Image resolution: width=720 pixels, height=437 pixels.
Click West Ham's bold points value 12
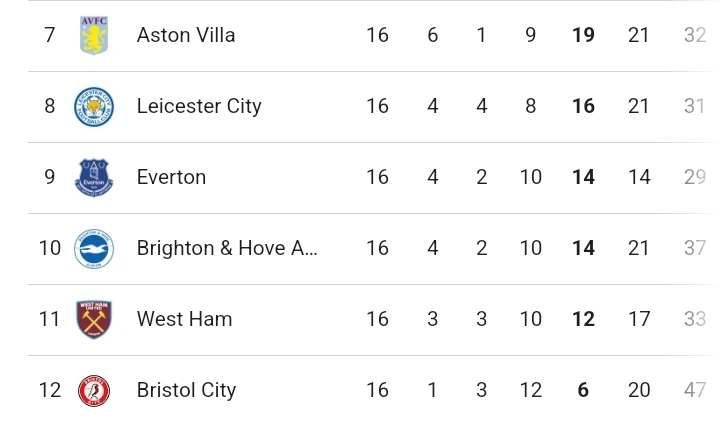point(584,319)
